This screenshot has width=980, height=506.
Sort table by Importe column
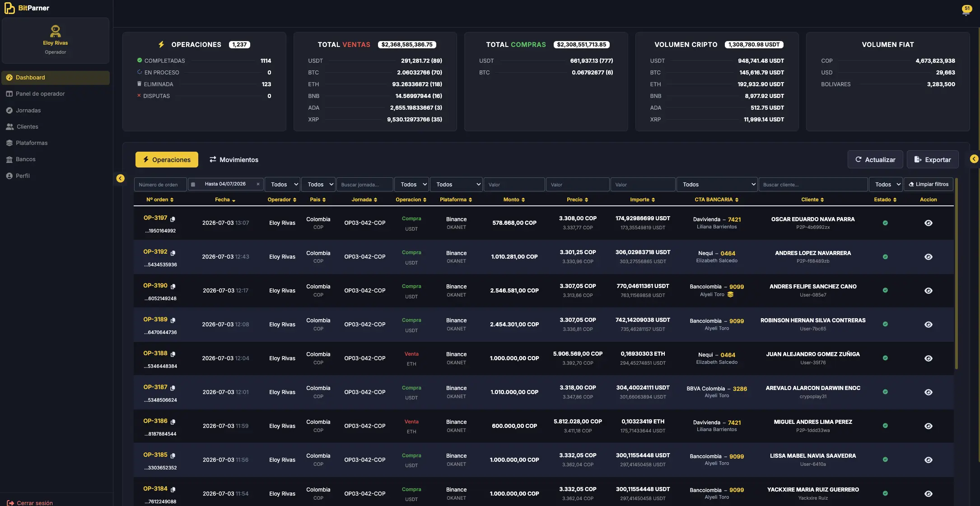642,200
